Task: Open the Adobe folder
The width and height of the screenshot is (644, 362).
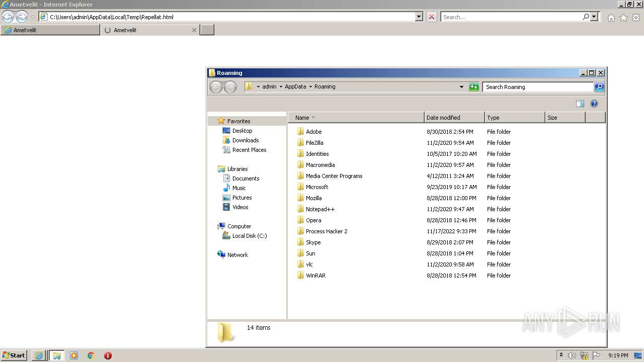Action: pyautogui.click(x=313, y=132)
